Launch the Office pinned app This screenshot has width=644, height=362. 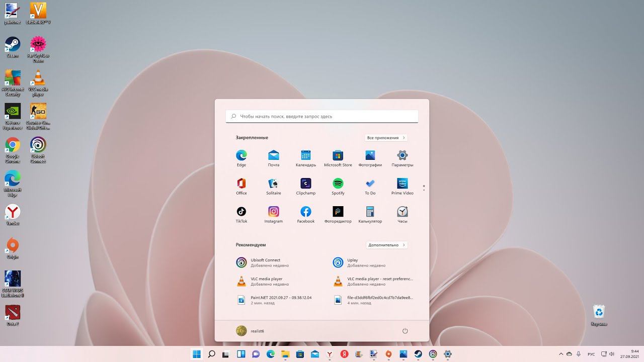pos(242,186)
